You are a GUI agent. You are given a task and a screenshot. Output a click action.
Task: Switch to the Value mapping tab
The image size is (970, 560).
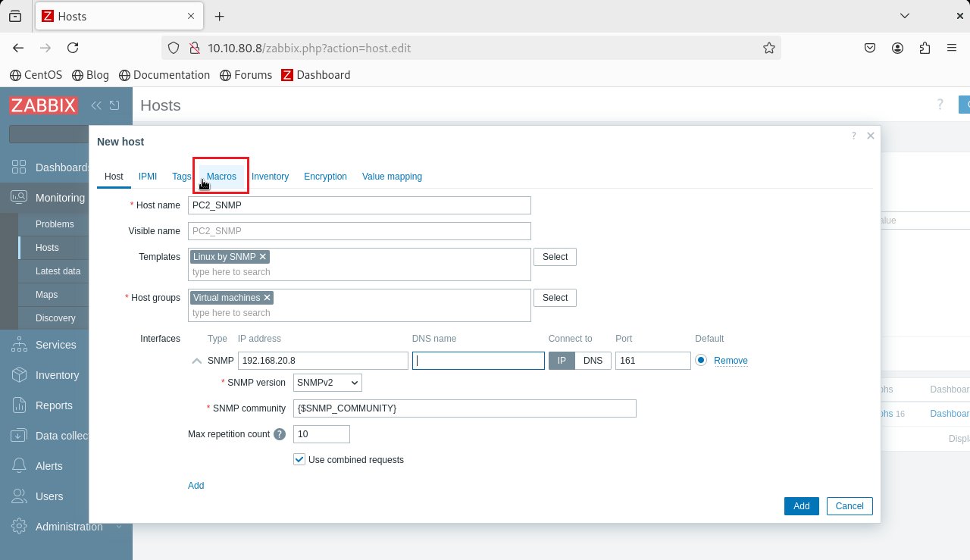392,177
